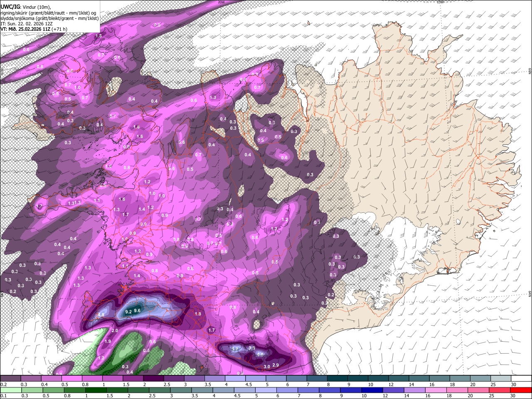Select the upper legend swatch above 20
This screenshot has height=399, width=532.
tap(480, 379)
